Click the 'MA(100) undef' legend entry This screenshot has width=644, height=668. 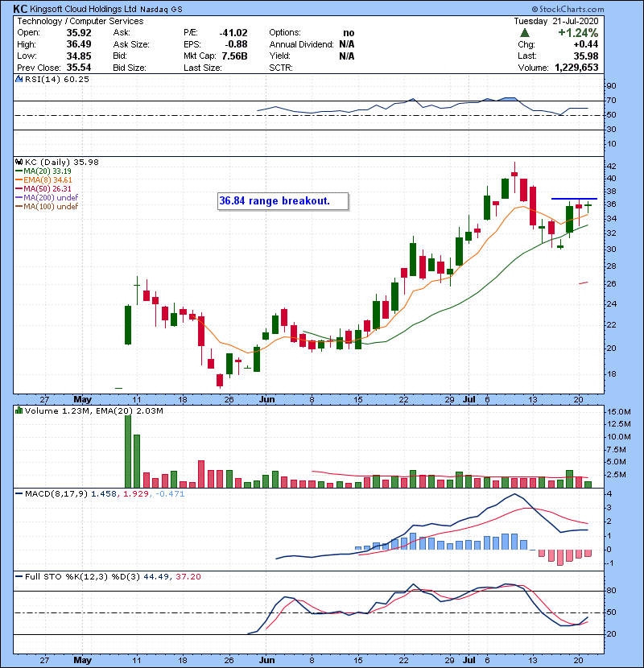(47, 207)
